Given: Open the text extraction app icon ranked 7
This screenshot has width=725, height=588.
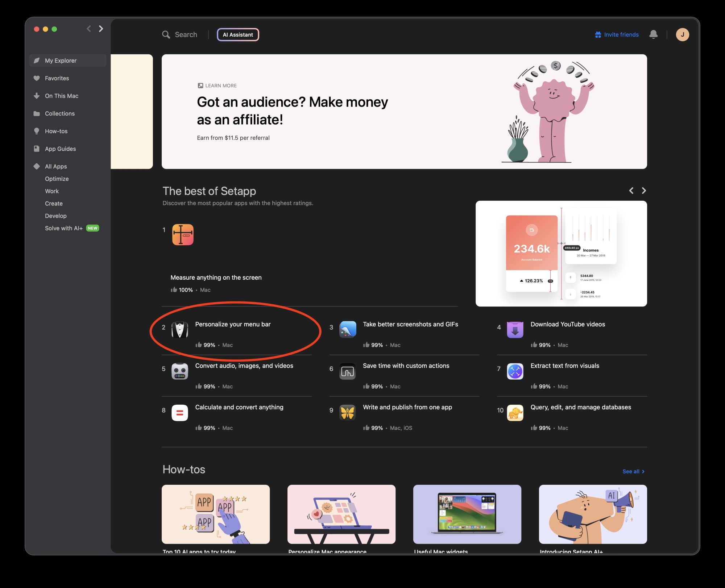Looking at the screenshot, I should pos(515,371).
